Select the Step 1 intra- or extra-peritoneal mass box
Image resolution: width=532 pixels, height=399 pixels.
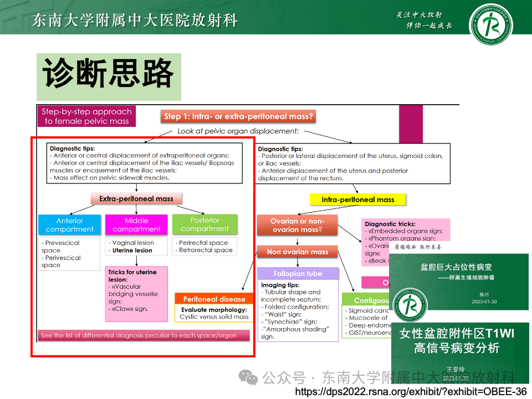click(238, 116)
